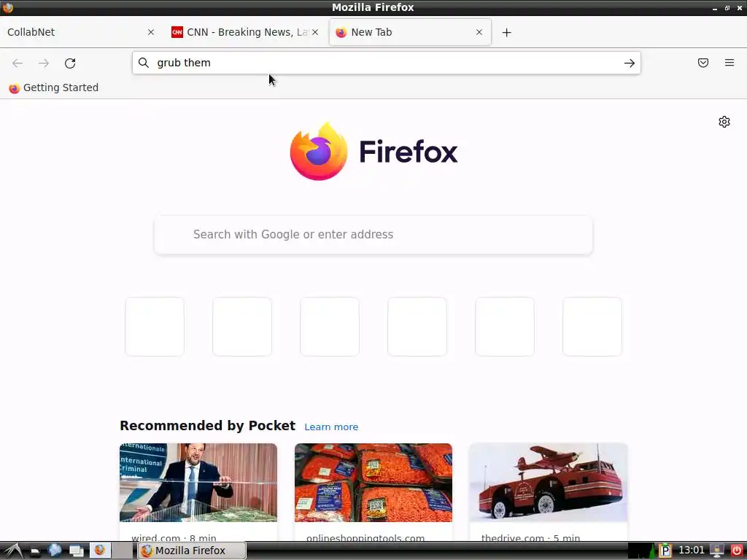This screenshot has width=747, height=560.
Task: Focus the Search with Google or enter address box
Action: pos(373,235)
